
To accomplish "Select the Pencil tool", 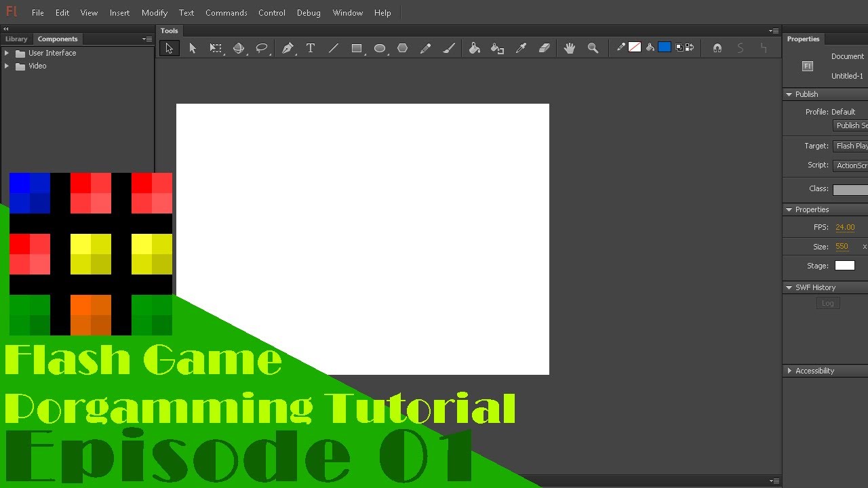I will (426, 48).
